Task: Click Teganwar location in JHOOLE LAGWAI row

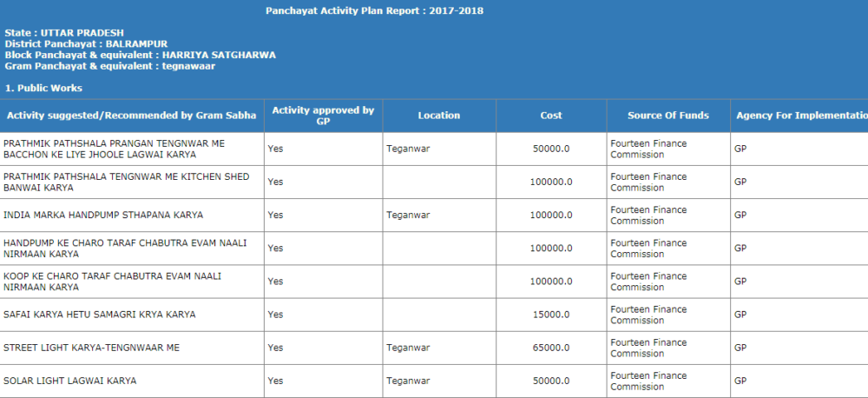Action: pos(408,149)
